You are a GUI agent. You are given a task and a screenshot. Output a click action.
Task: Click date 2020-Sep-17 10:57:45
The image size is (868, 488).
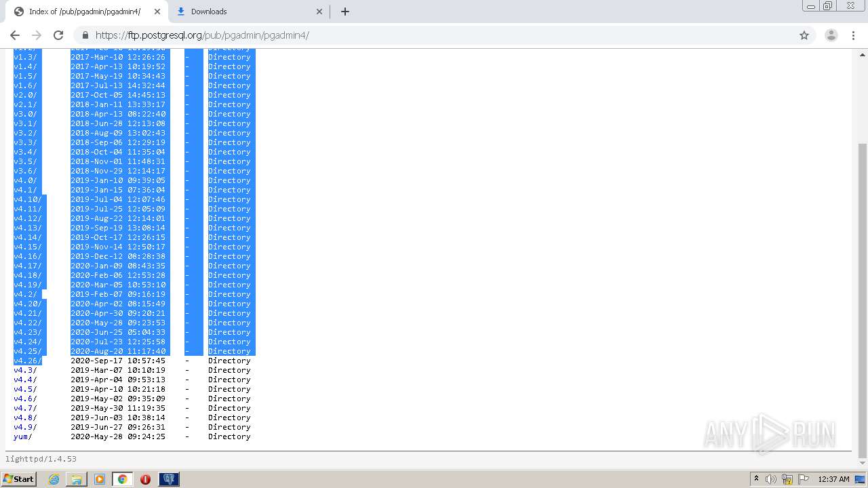tap(118, 361)
